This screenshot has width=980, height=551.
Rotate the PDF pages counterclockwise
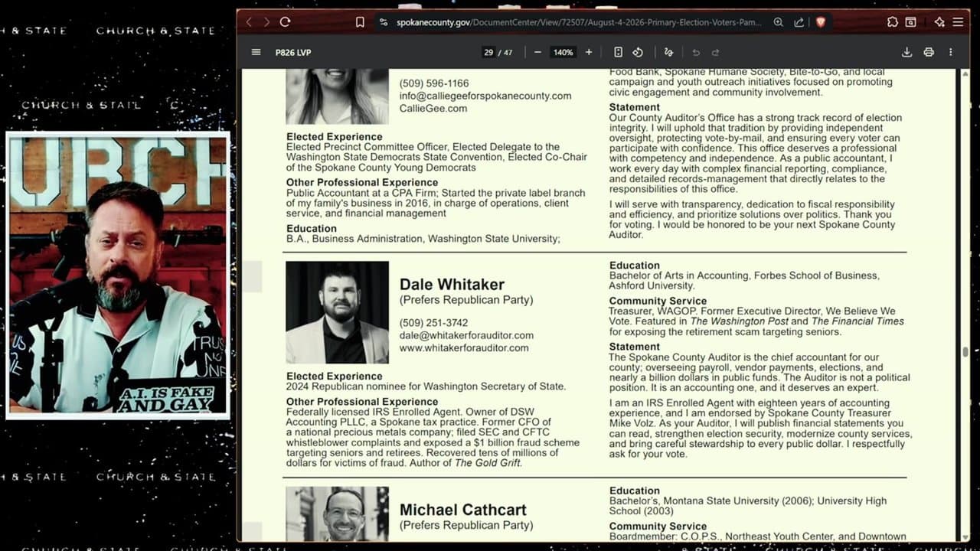pyautogui.click(x=638, y=52)
